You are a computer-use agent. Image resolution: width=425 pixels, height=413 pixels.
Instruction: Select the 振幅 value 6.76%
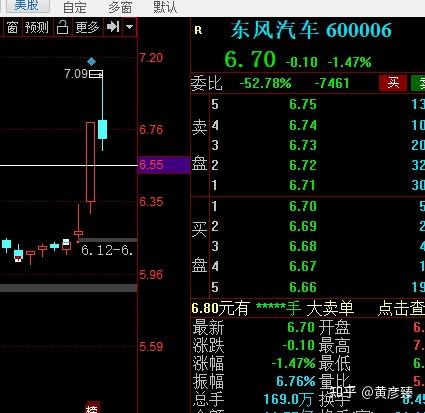(296, 381)
